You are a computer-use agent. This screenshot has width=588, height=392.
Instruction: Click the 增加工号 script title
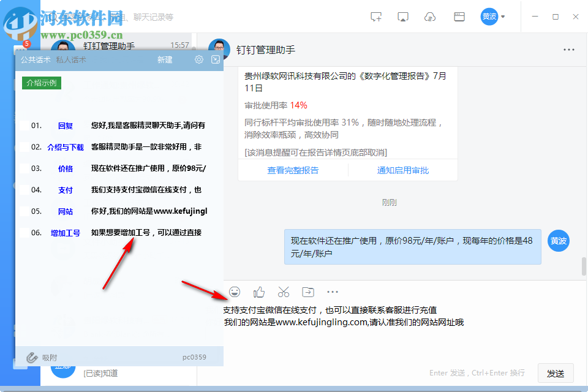(x=66, y=233)
